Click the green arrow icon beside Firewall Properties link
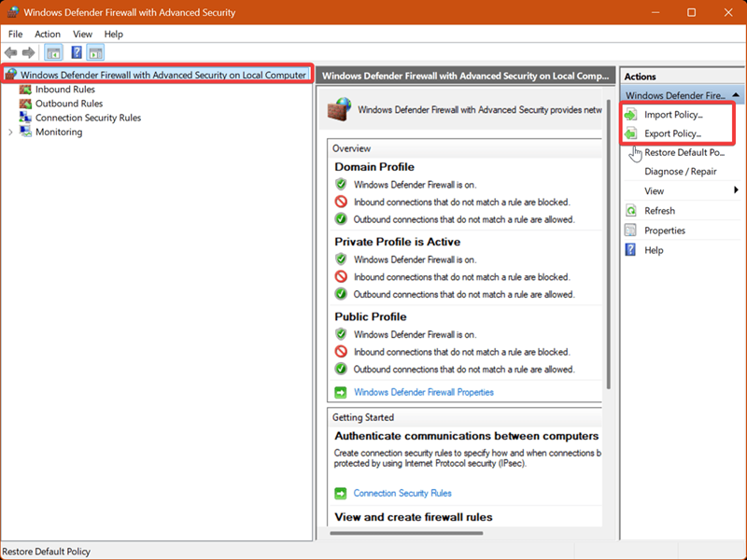 coord(340,392)
